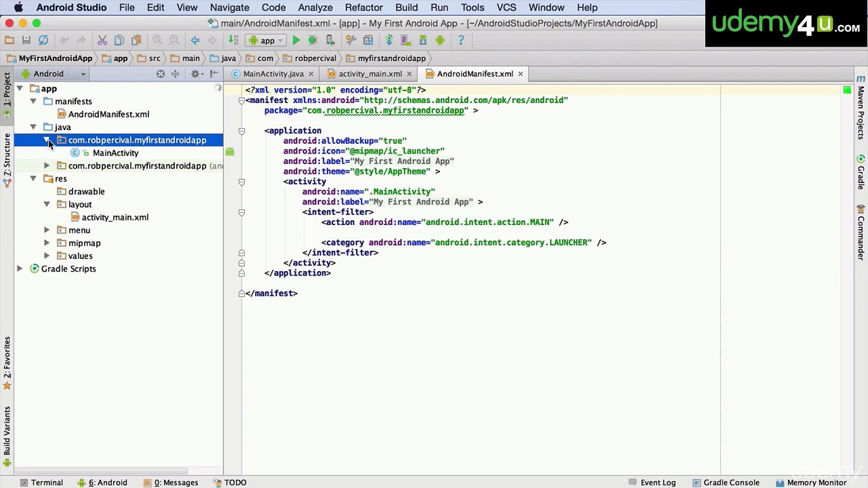Open the Refactor menu

click(363, 7)
